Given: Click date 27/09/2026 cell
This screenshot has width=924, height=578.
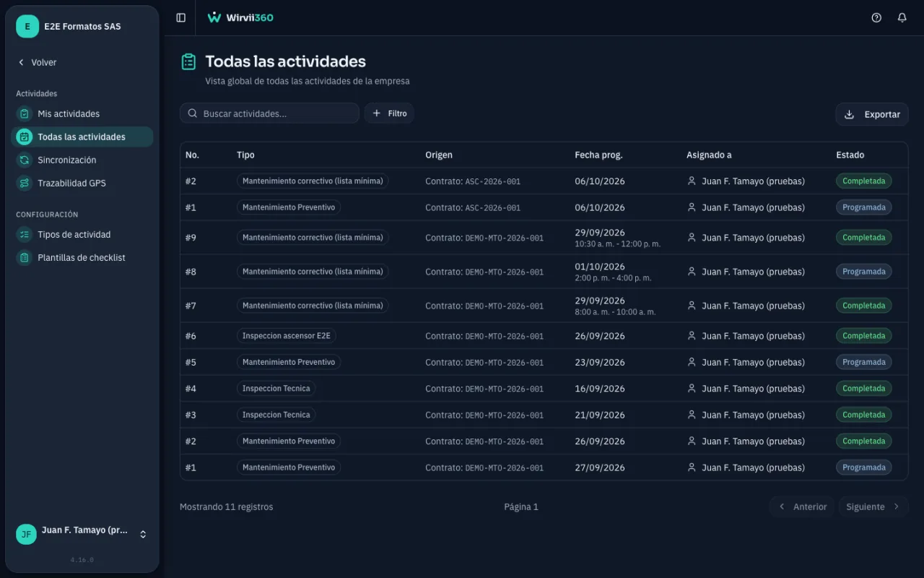Looking at the screenshot, I should (x=600, y=467).
